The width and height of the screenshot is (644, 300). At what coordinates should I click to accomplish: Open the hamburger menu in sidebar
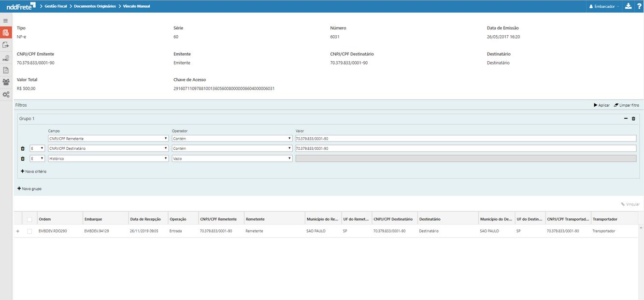tap(6, 21)
